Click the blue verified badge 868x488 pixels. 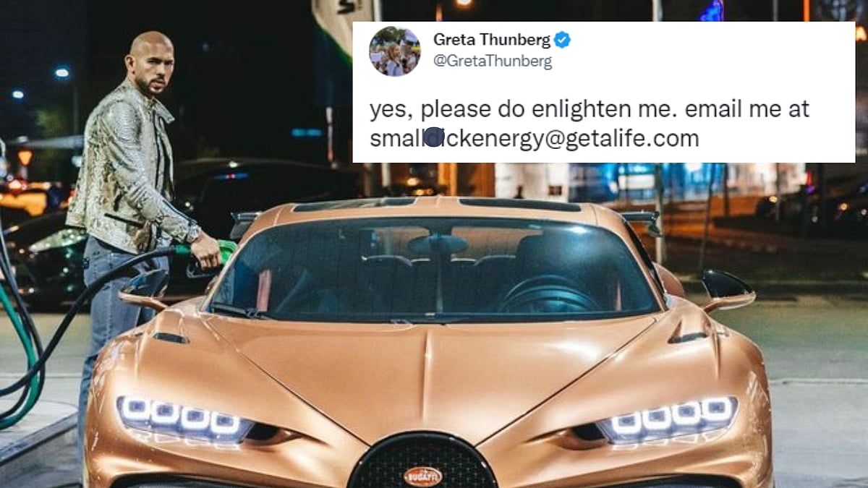tap(562, 40)
